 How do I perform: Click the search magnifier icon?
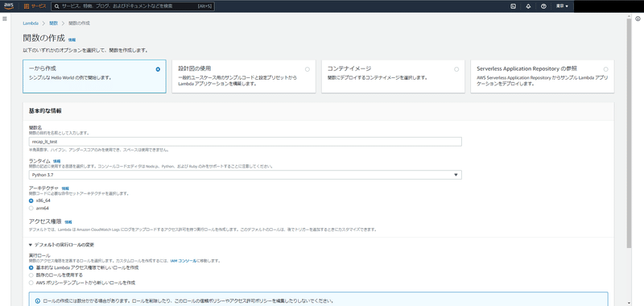[56, 6]
